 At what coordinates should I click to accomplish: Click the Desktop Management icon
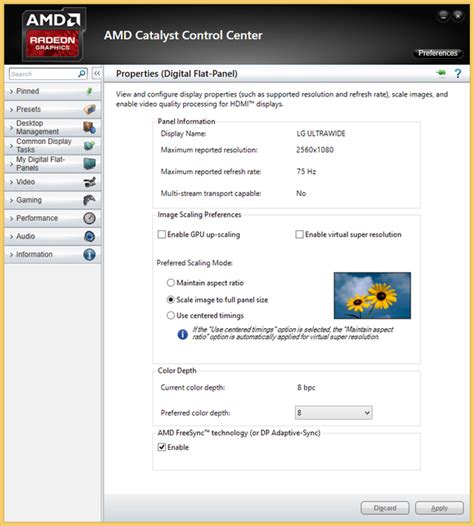(89, 127)
